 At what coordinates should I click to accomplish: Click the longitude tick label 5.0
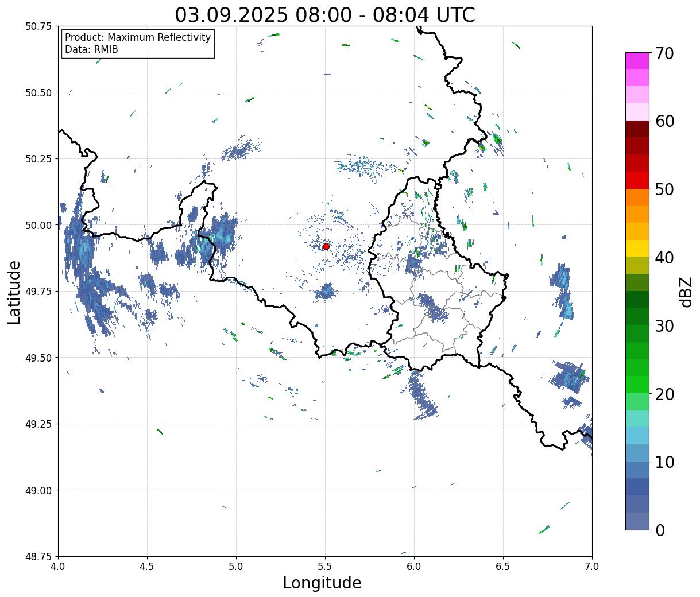(236, 567)
